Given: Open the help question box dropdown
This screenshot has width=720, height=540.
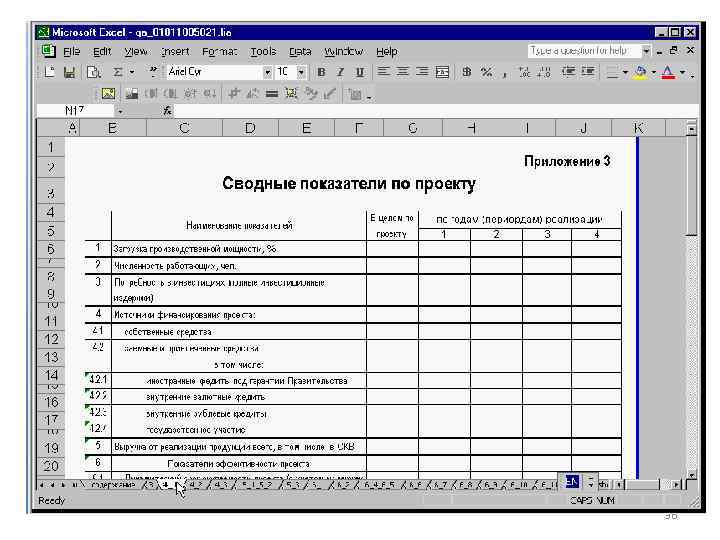Looking at the screenshot, I should [646, 51].
